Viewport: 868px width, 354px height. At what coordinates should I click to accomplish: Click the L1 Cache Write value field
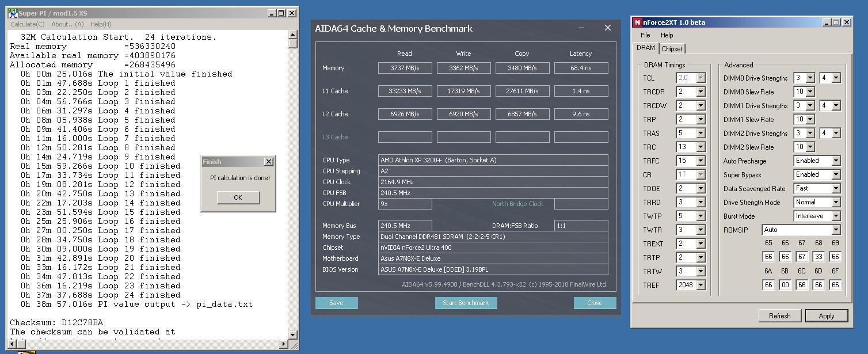[463, 91]
